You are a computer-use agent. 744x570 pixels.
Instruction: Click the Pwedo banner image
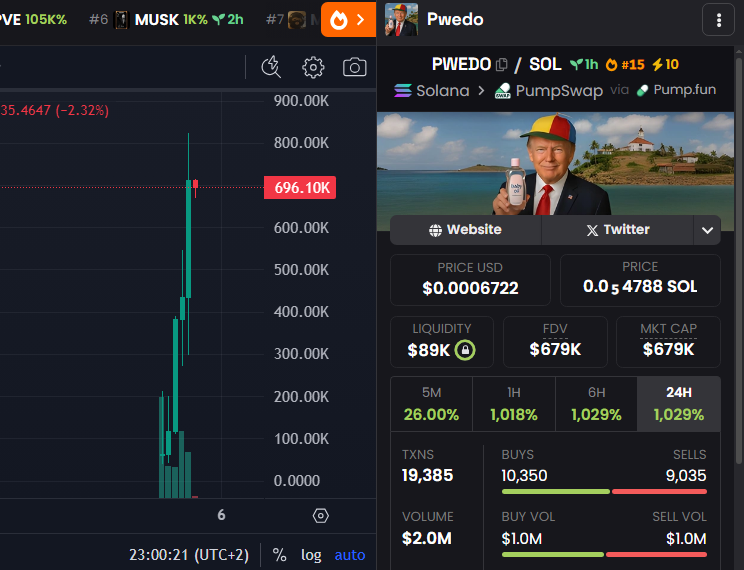tap(555, 163)
